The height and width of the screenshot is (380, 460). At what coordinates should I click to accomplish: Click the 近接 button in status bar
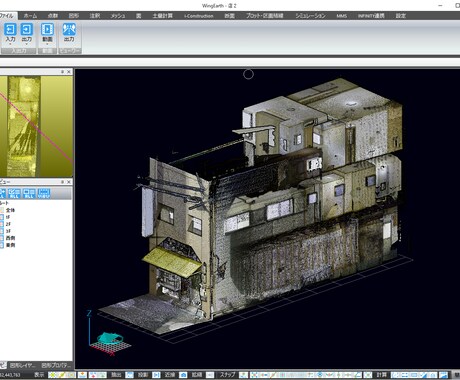point(170,375)
